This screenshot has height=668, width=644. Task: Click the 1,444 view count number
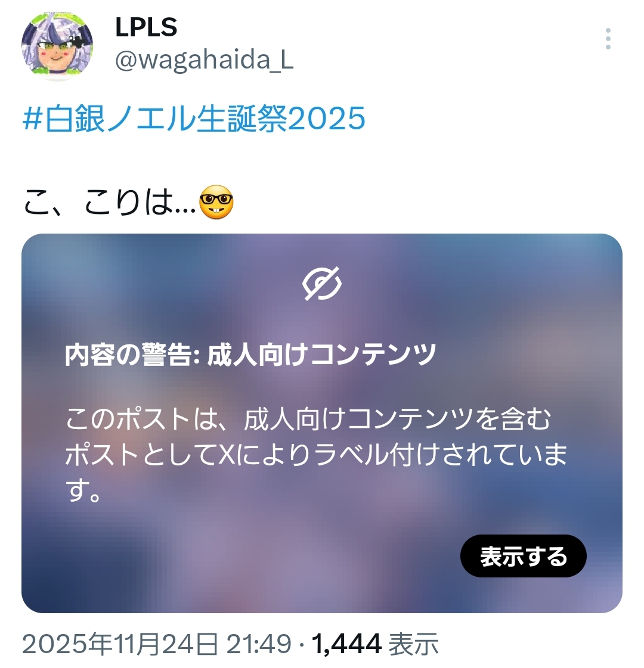346,644
